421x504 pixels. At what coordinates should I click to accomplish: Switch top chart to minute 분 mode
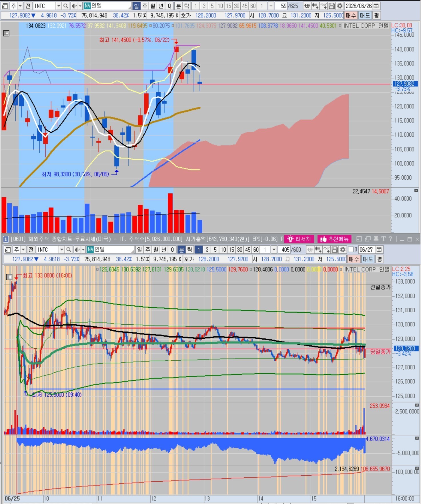coord(179,6)
